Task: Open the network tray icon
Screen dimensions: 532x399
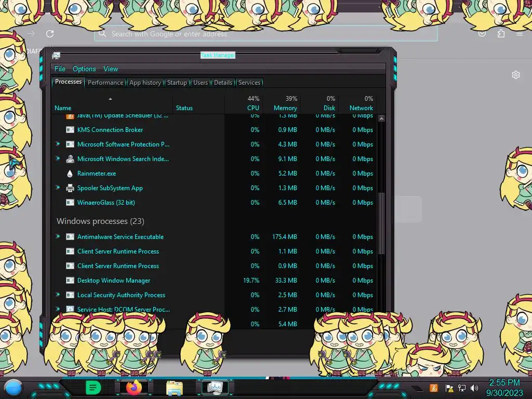Action: tap(462, 388)
